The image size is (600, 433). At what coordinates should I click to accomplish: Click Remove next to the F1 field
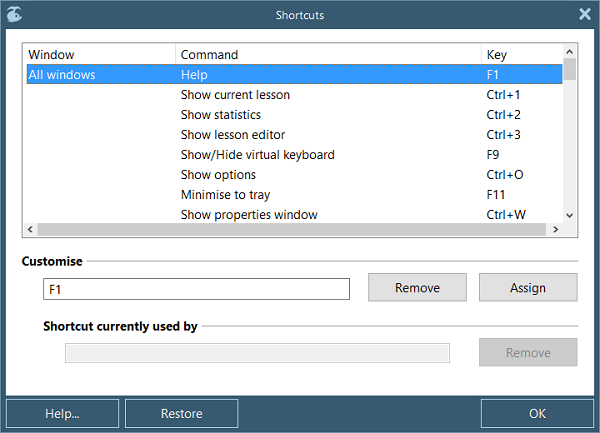tap(417, 287)
